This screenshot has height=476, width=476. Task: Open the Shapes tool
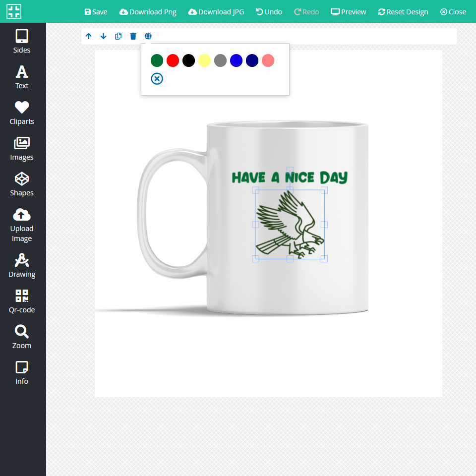(x=22, y=184)
